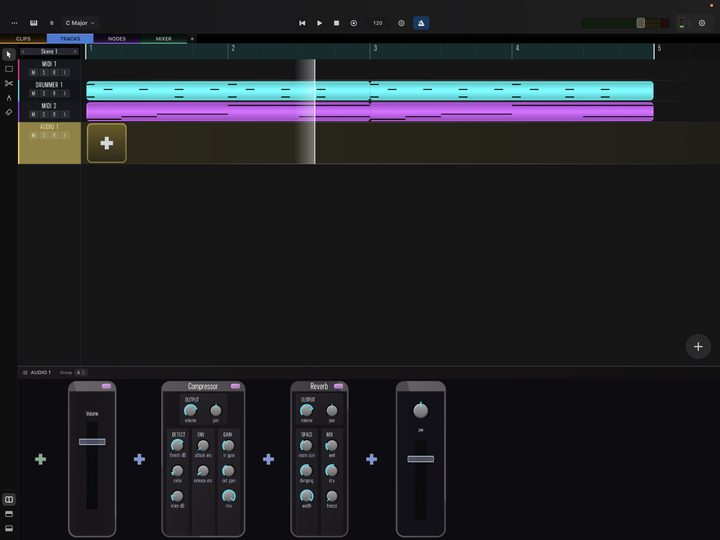Solo the DRUMMER 1 track
Viewport: 720px width, 540px height.
coord(44,94)
